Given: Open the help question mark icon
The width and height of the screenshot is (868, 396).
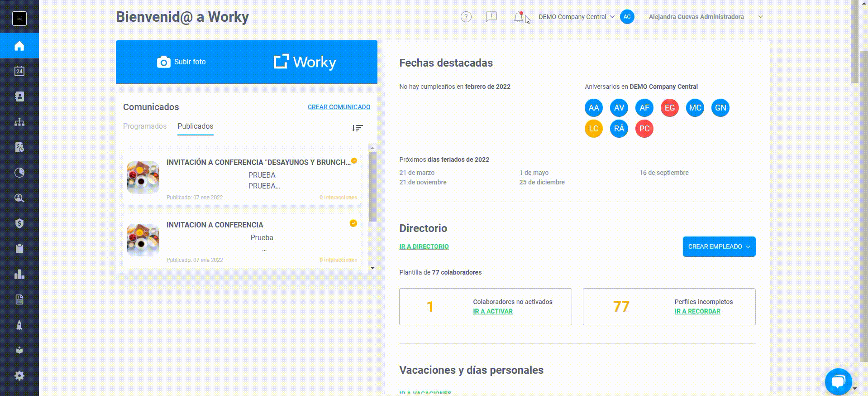Looking at the screenshot, I should point(466,17).
